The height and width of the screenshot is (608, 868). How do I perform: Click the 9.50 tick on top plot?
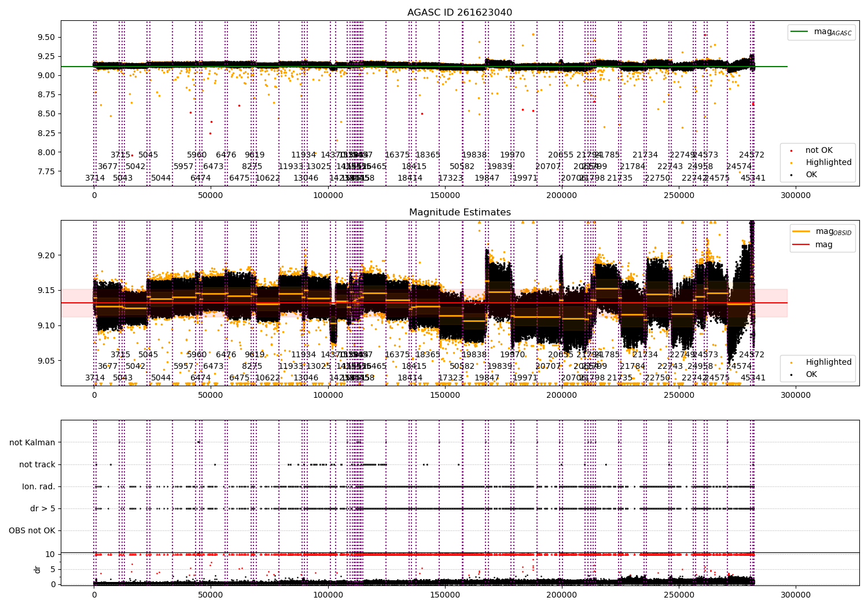(x=45, y=37)
